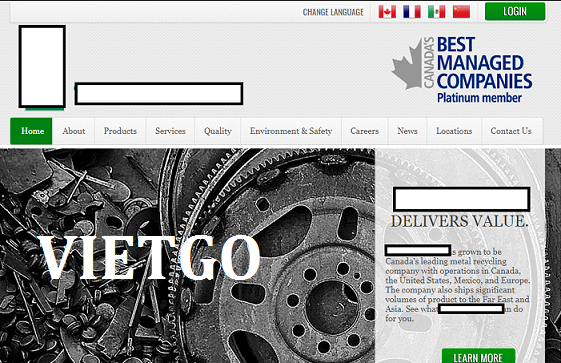This screenshot has height=363, width=561.
Task: Choose the Mexican flag language icon
Action: (x=436, y=12)
